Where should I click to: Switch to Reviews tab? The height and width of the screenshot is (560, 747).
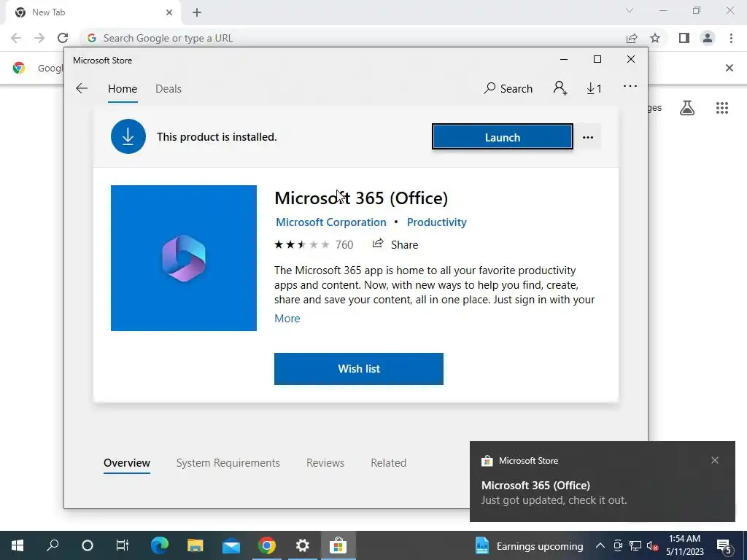[325, 463]
